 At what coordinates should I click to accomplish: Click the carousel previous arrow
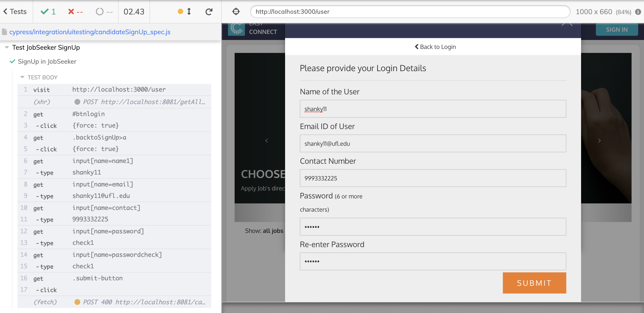click(267, 141)
